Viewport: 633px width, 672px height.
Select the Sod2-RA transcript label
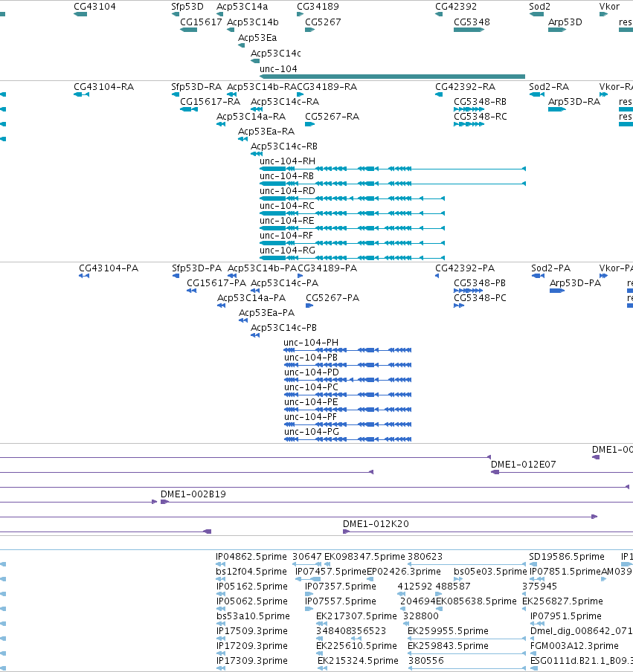[x=549, y=86]
